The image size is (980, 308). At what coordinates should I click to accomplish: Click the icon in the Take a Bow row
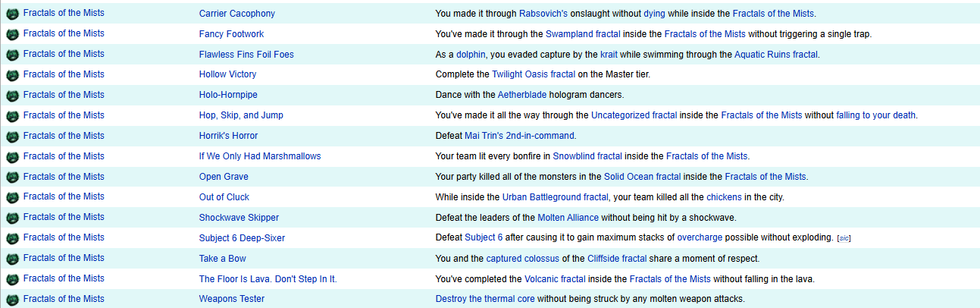tap(11, 259)
